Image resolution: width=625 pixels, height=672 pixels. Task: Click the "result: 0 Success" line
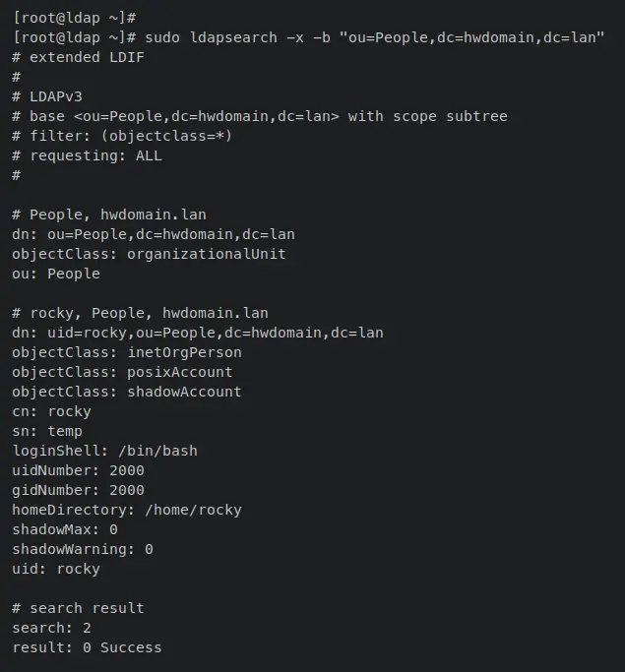(87, 647)
